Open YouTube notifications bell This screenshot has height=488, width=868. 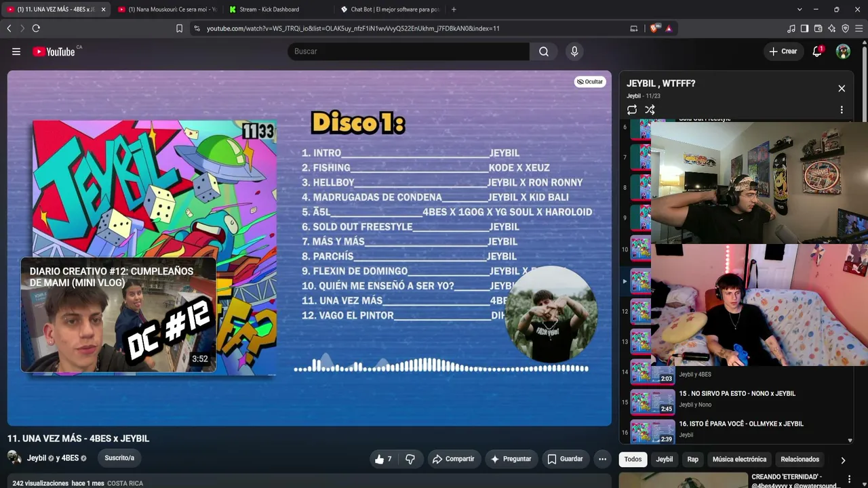point(817,52)
